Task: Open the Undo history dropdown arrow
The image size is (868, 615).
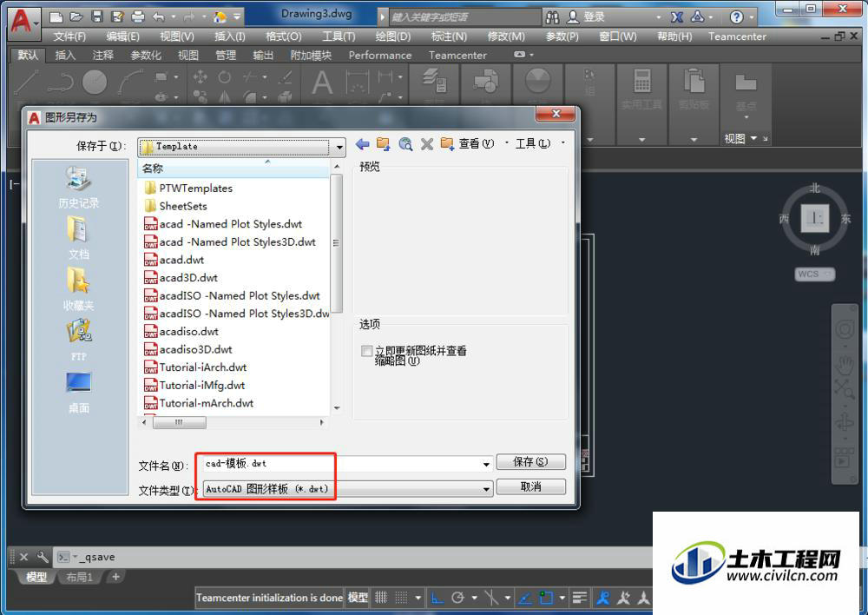Action: pos(174,17)
